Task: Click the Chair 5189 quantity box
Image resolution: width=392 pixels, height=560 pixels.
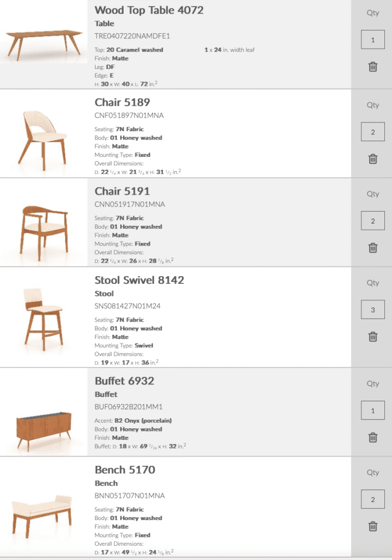Action: click(373, 132)
